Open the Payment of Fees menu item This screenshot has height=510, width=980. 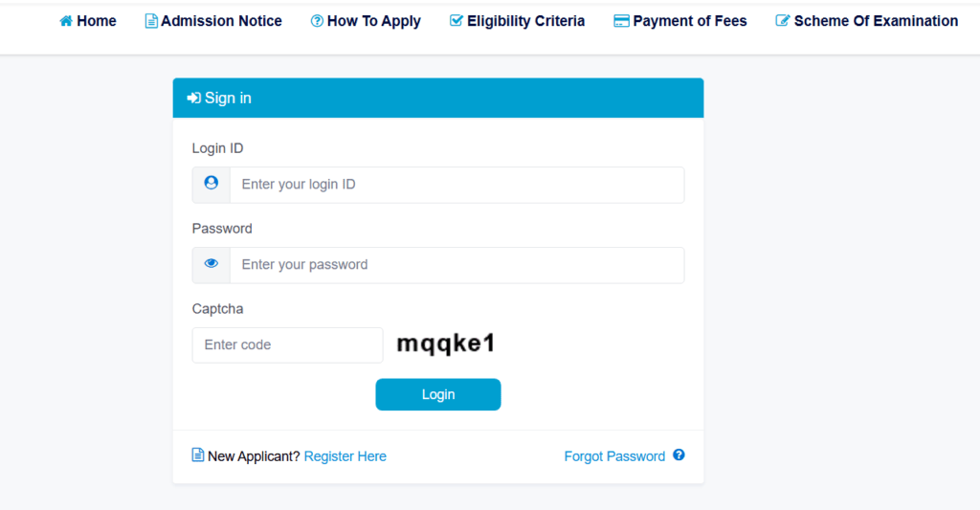point(680,21)
